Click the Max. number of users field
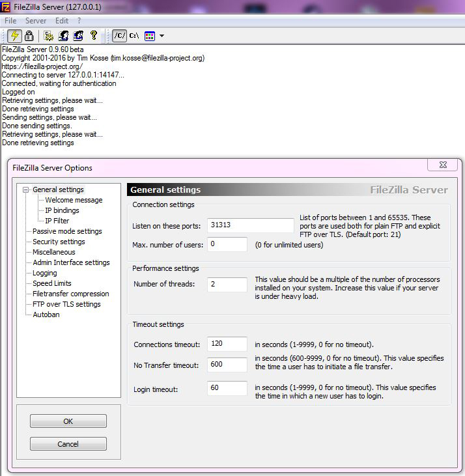The width and height of the screenshot is (465, 476). coord(227,244)
